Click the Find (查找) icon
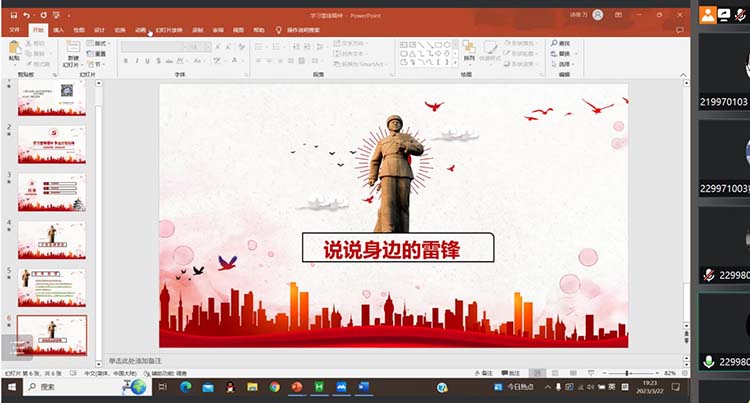This screenshot has width=750, height=403. coord(560,43)
